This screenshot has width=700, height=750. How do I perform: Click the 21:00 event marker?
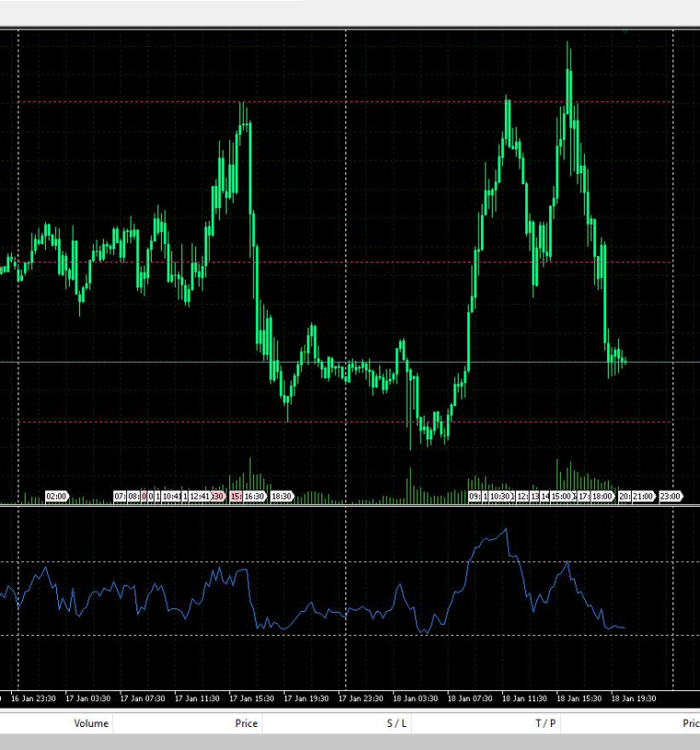643,497
